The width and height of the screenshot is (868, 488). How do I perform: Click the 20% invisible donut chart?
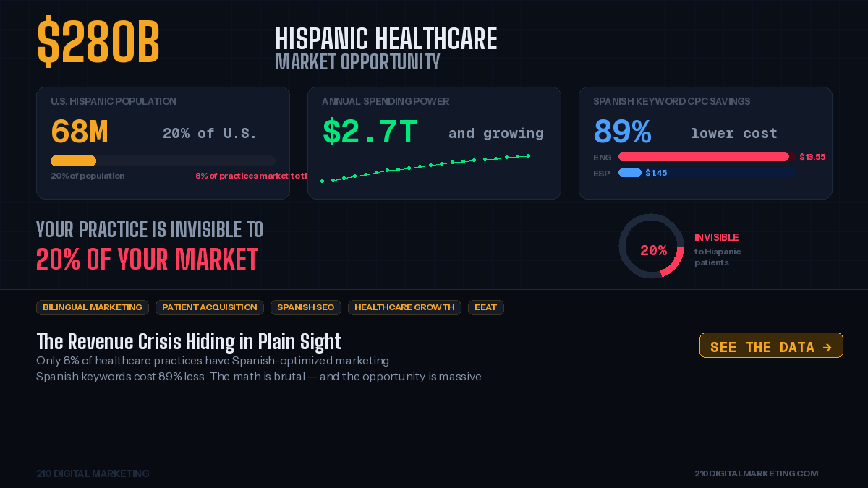coord(651,247)
